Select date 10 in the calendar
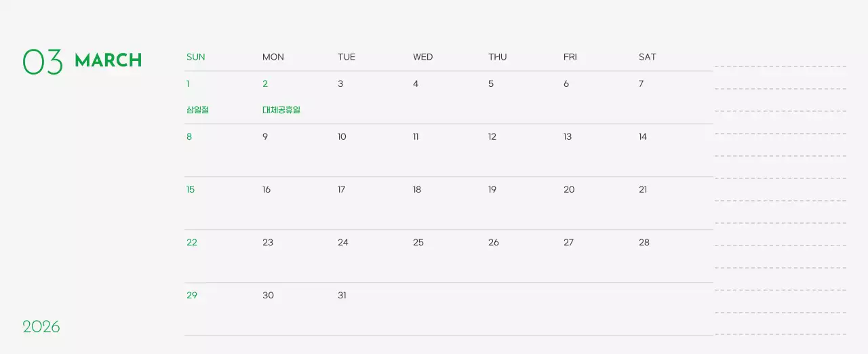This screenshot has width=868, height=354. click(342, 137)
